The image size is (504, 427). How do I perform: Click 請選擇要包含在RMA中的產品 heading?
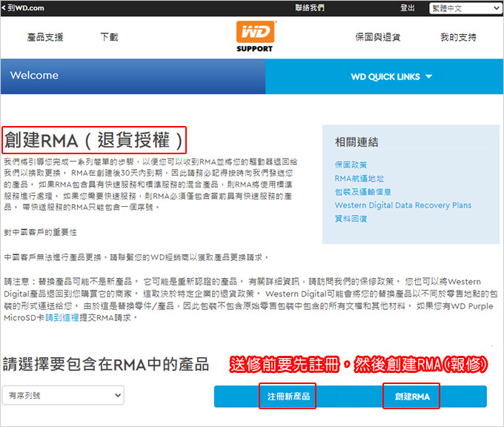pyautogui.click(x=106, y=365)
